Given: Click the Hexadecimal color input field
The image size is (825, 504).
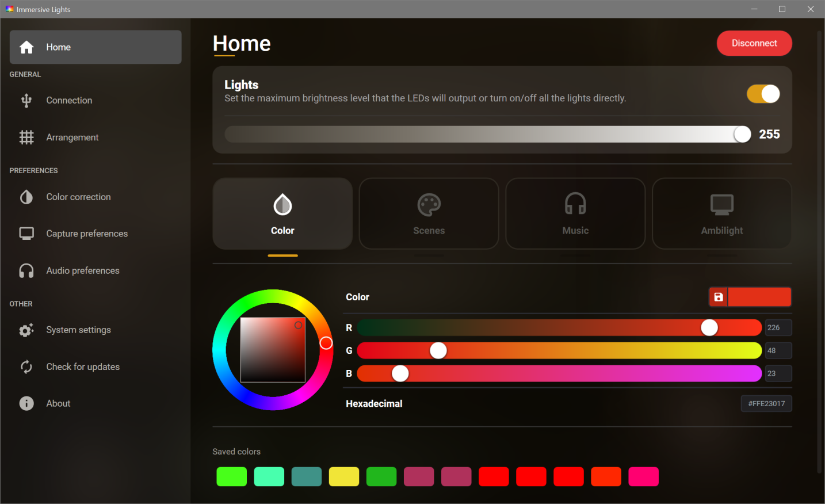Looking at the screenshot, I should click(766, 404).
